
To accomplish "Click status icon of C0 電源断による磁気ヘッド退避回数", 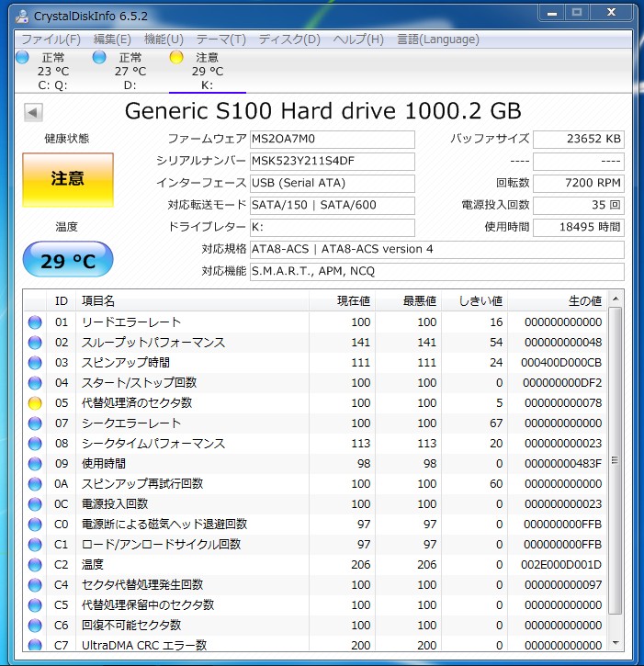I will tap(35, 525).
